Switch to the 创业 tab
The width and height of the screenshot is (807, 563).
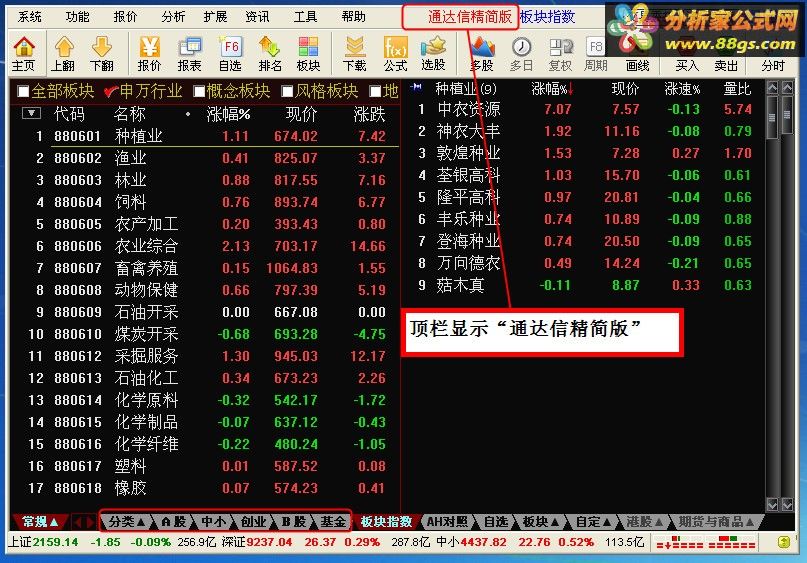click(253, 522)
